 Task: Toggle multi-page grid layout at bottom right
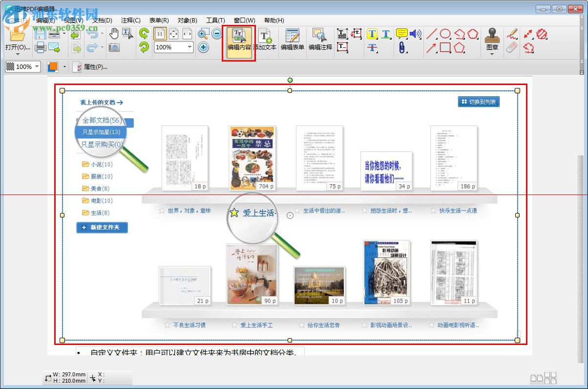(551, 377)
